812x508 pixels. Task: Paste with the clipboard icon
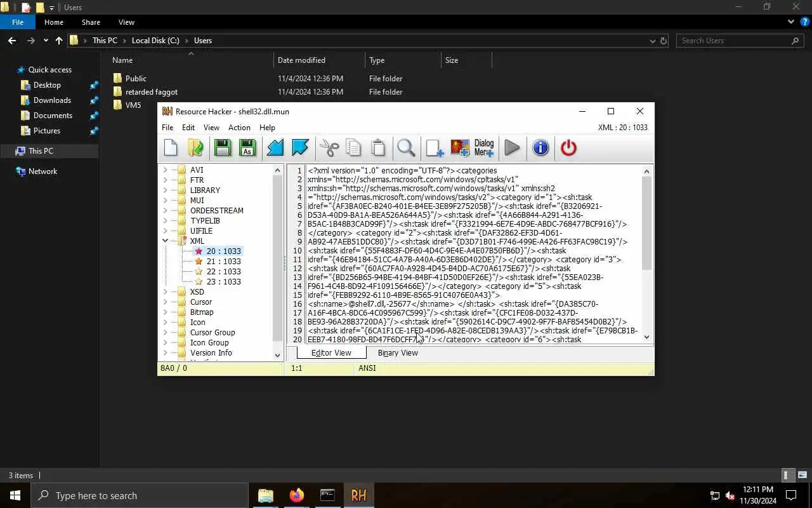378,148
